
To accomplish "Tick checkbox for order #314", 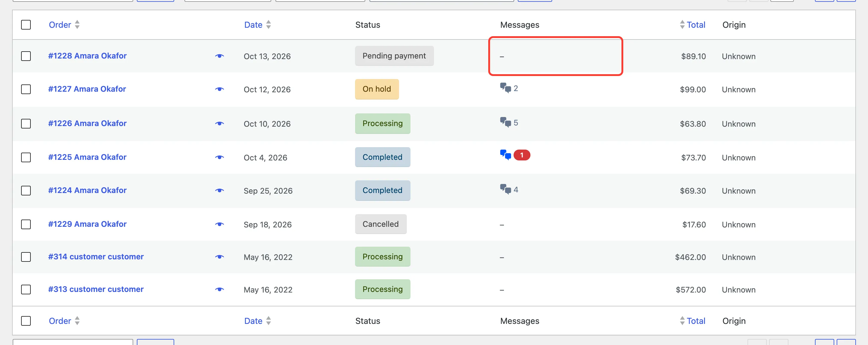I will pyautogui.click(x=26, y=257).
